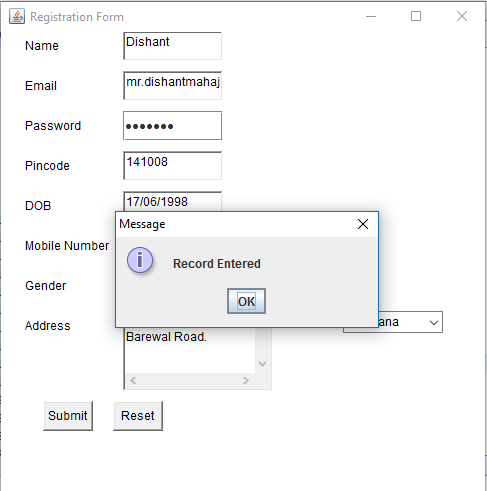Click into the Email text field
The width and height of the screenshot is (487, 491).
172,86
